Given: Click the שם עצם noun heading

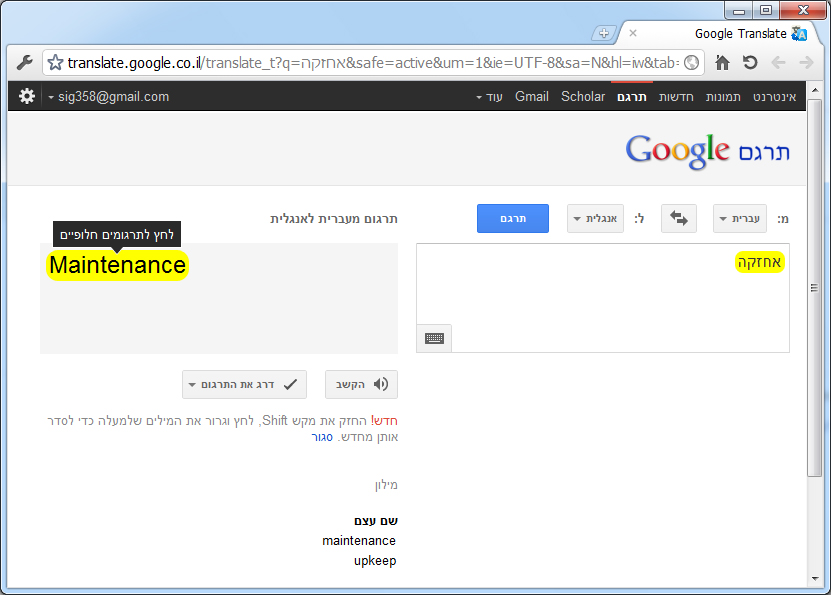Looking at the screenshot, I should [376, 521].
